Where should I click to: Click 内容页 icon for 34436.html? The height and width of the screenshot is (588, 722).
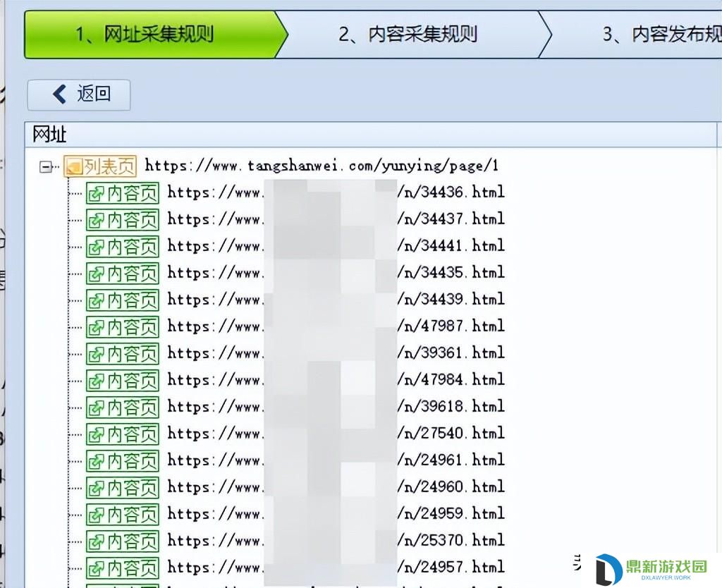[x=123, y=193]
